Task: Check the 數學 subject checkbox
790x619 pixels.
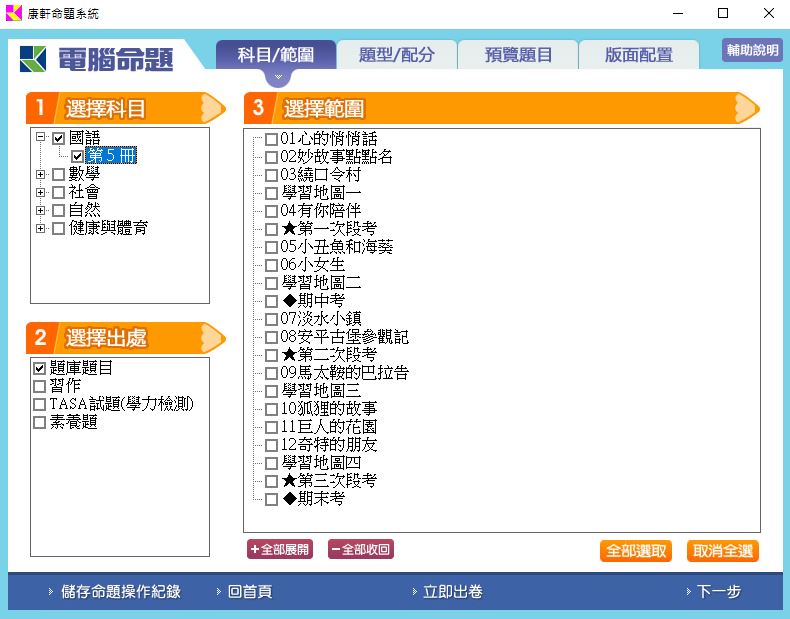Action: click(58, 174)
